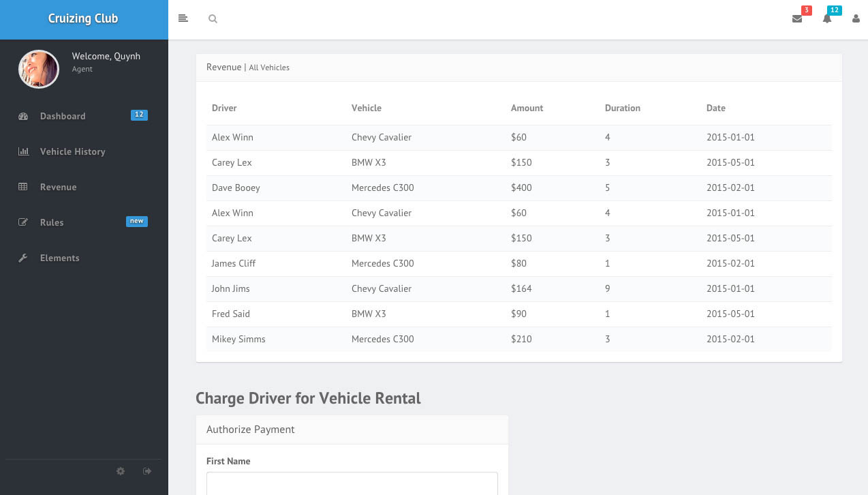
Task: Select the Mikey Simms table row
Action: pos(519,339)
